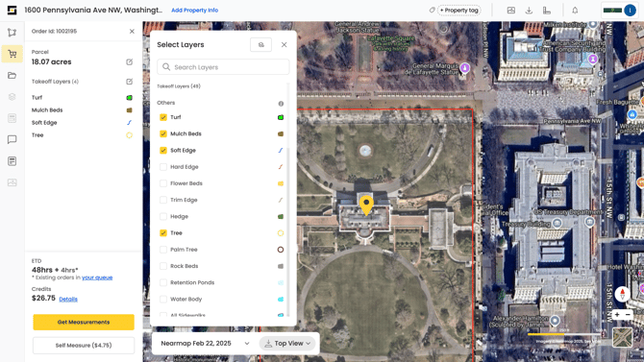Click the Search Layers input field
This screenshot has height=362, width=644.
223,67
